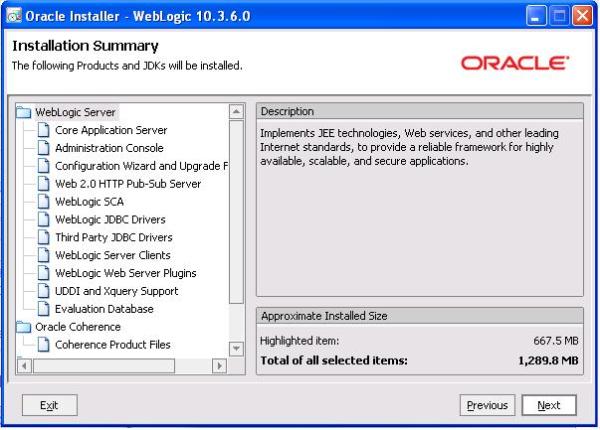
Task: Click the Evaluation Database document icon
Action: 44,309
